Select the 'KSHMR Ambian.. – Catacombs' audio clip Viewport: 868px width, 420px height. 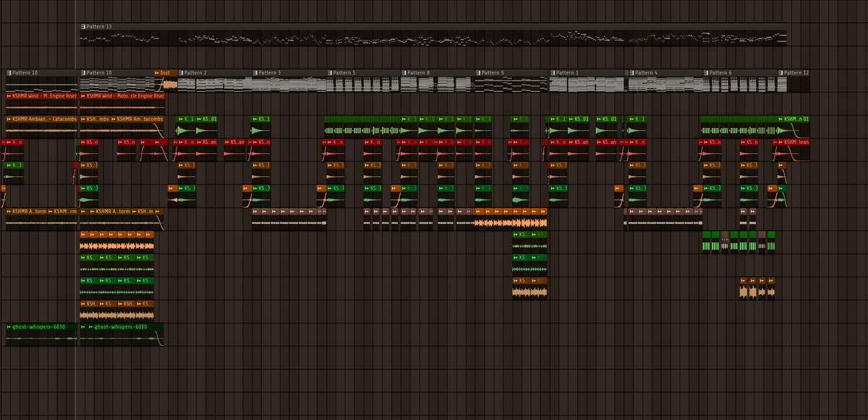[41, 127]
